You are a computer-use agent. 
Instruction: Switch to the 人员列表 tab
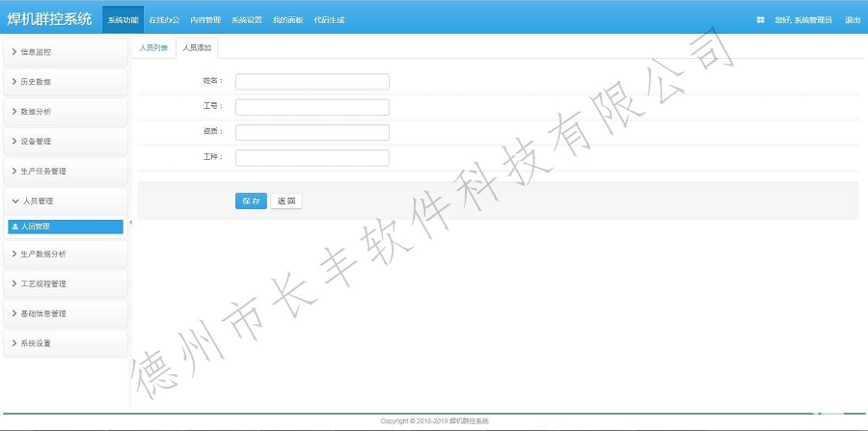(154, 47)
